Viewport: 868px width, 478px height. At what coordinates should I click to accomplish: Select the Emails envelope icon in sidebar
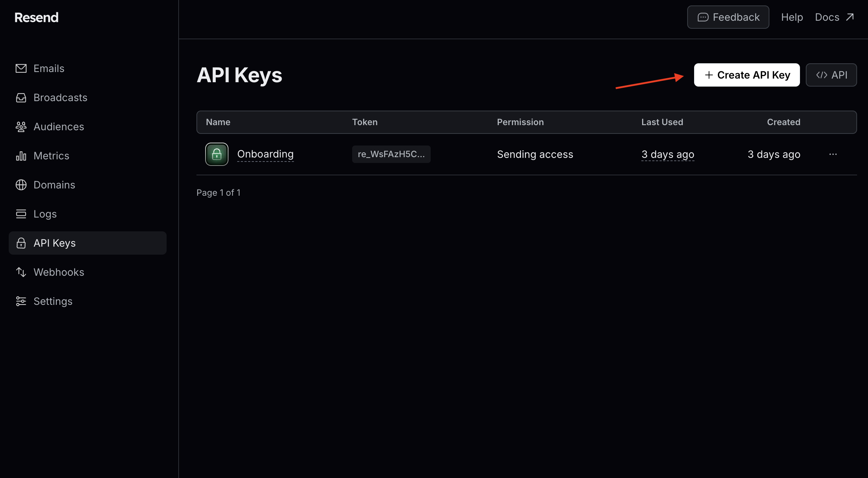21,68
